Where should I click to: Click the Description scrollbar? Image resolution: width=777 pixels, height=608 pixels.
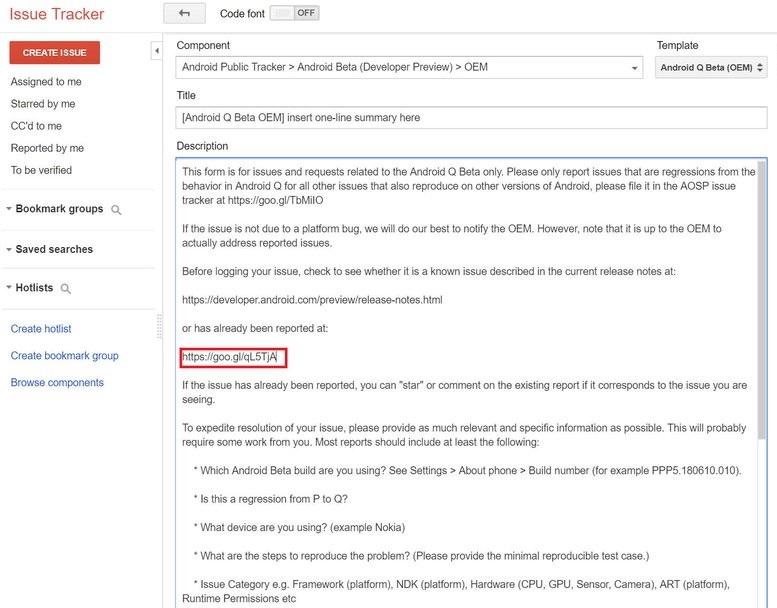(x=762, y=300)
